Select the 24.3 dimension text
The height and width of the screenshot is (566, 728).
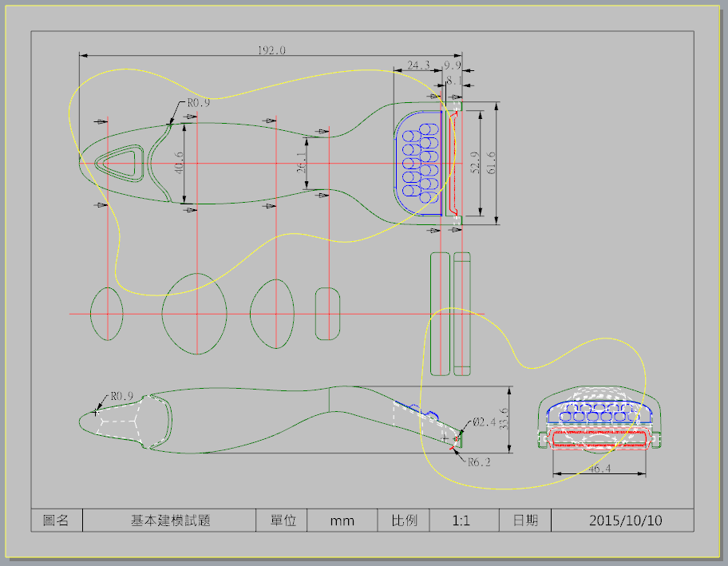418,65
